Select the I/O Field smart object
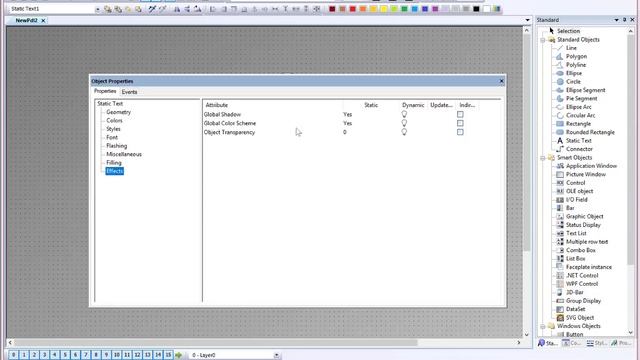The image size is (640, 360). (576, 200)
